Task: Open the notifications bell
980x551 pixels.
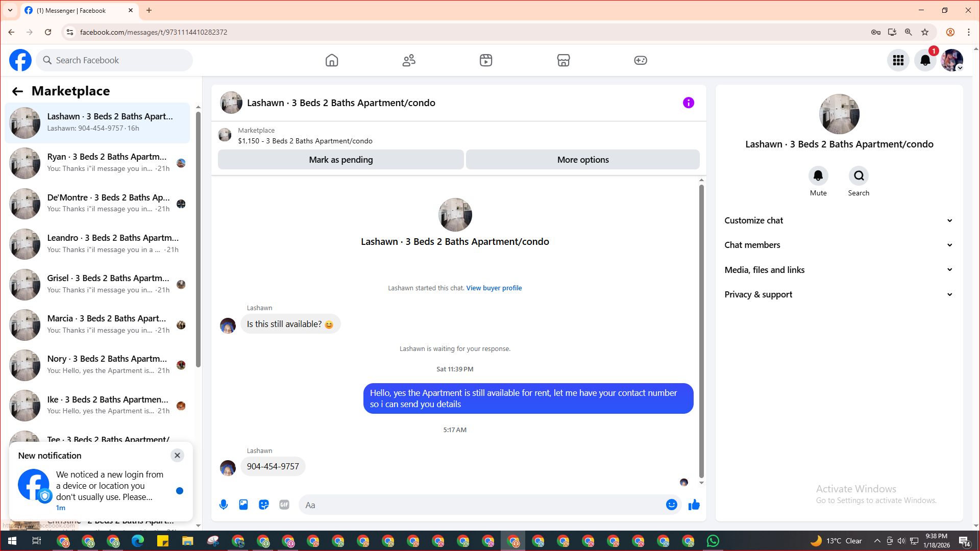Action: click(925, 60)
